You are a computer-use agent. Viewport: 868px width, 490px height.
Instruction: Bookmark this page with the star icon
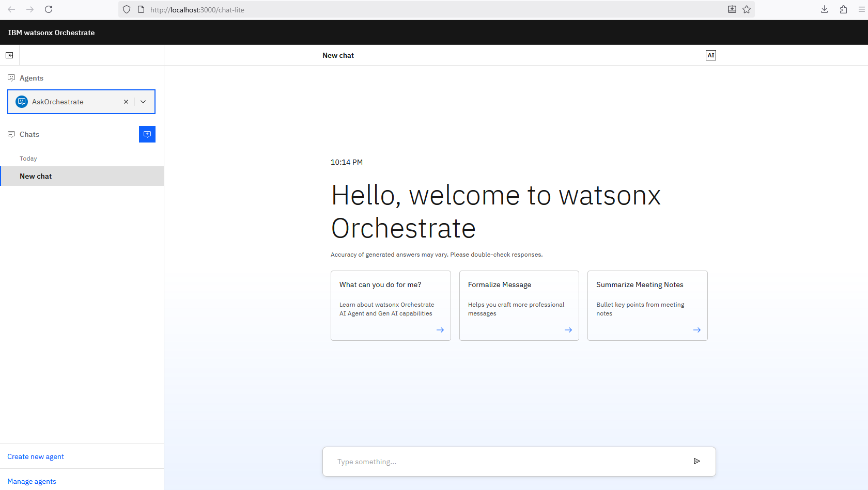pos(747,9)
